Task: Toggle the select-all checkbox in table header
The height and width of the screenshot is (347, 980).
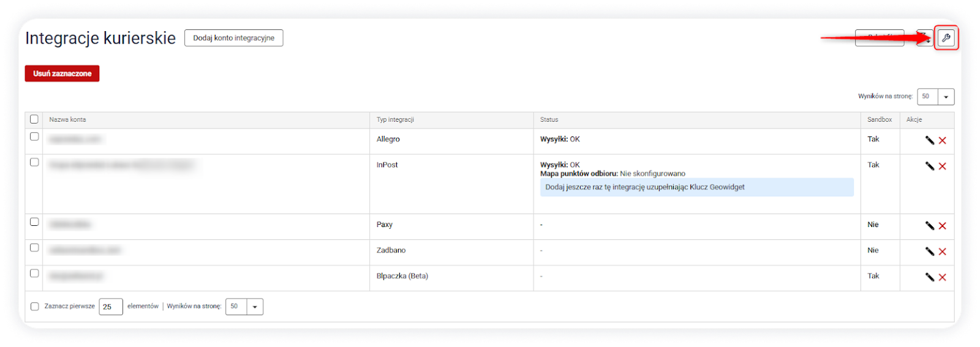Action: 34,119
